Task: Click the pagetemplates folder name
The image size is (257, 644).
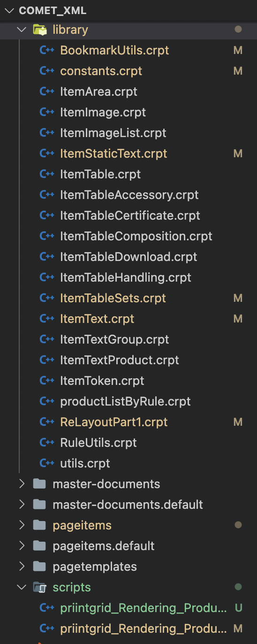Action: (x=95, y=567)
